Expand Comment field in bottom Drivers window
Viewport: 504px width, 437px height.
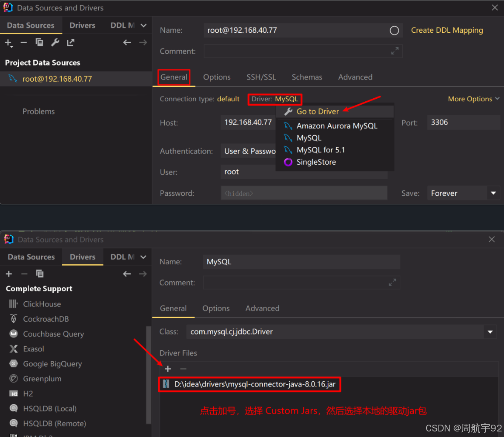point(392,283)
